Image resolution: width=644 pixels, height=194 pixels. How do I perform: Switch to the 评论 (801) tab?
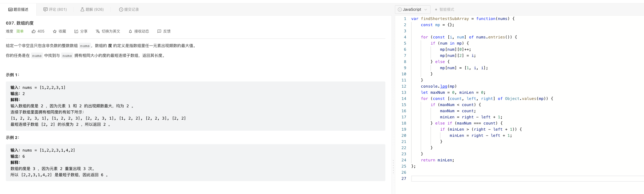[x=55, y=10]
